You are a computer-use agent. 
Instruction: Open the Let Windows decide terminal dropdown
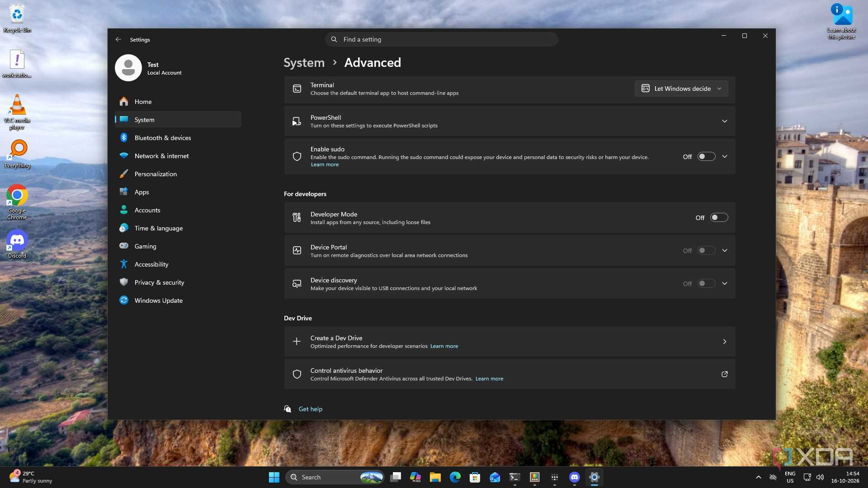681,89
